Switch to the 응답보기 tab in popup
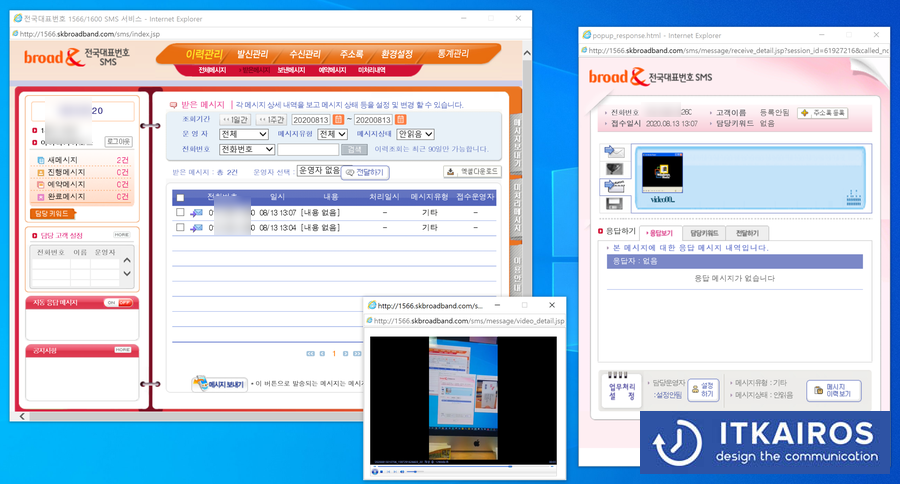900x484 pixels. (660, 233)
